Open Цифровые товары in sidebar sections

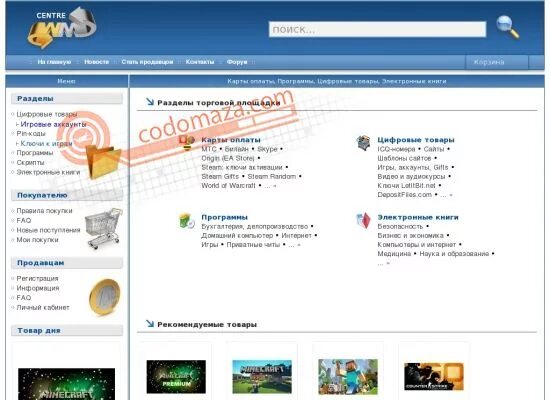[x=47, y=114]
